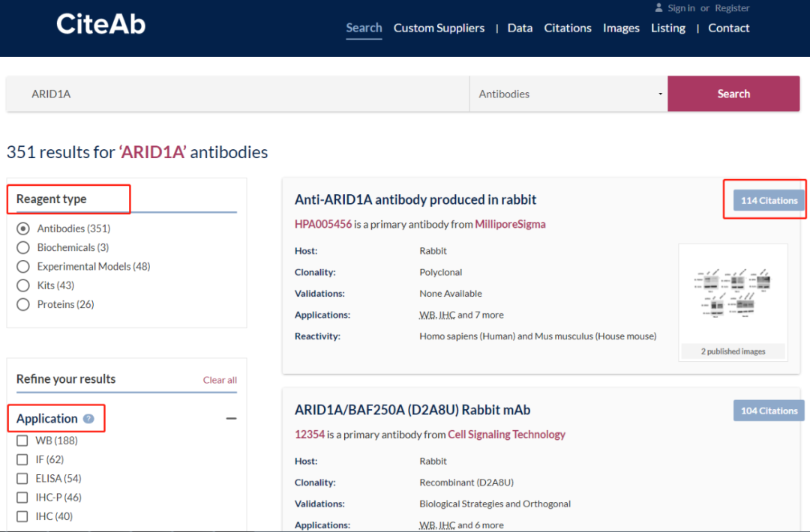Screen dimensions: 810x532
Task: Check the WB (188) application filter
Action: (22, 441)
